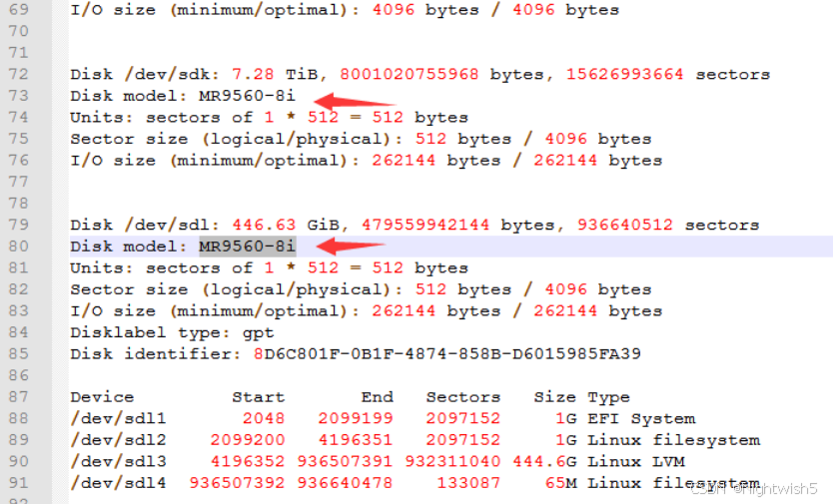Screen dimensions: 833x504
Task: Select the "7.28" TiB size value
Action: pos(253,74)
